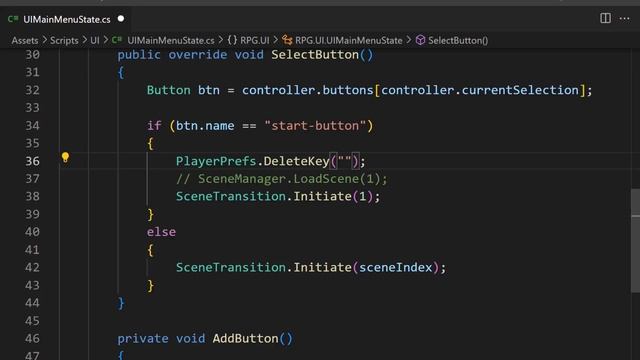Screen dimensions: 640x360
Task: Select the UIMainMenuState.cs editor tab
Action: 67,19
